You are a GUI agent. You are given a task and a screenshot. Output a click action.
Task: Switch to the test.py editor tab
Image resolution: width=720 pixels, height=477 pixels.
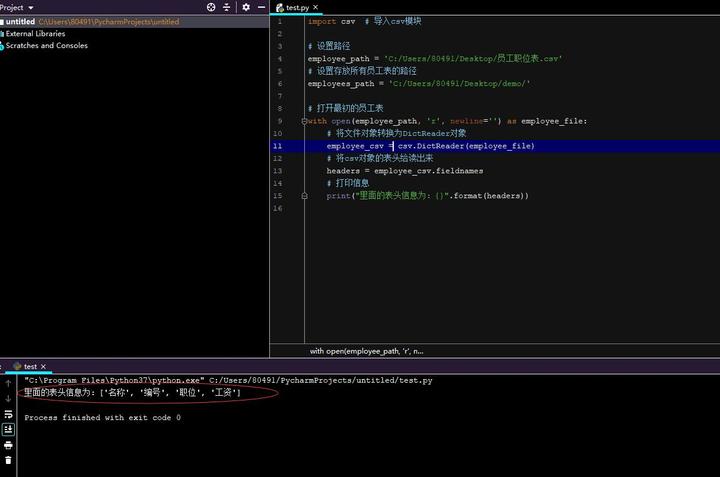click(297, 8)
